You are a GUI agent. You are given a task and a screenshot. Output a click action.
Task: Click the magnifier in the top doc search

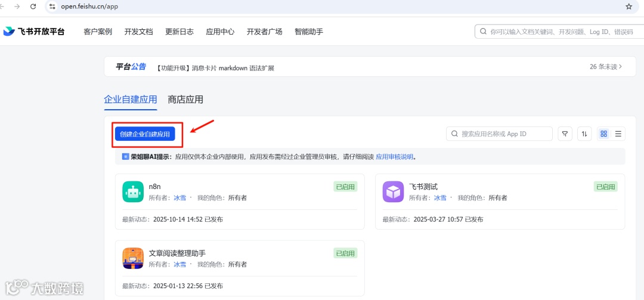(x=483, y=32)
